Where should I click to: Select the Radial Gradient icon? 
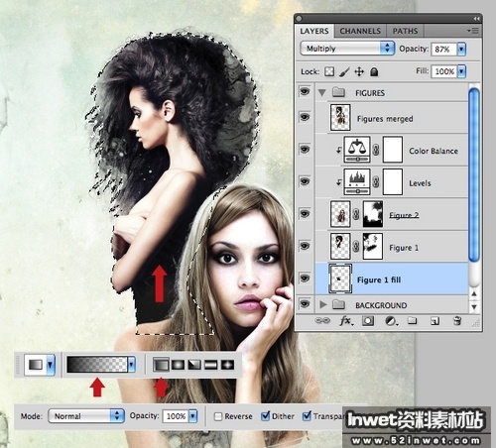click(178, 365)
